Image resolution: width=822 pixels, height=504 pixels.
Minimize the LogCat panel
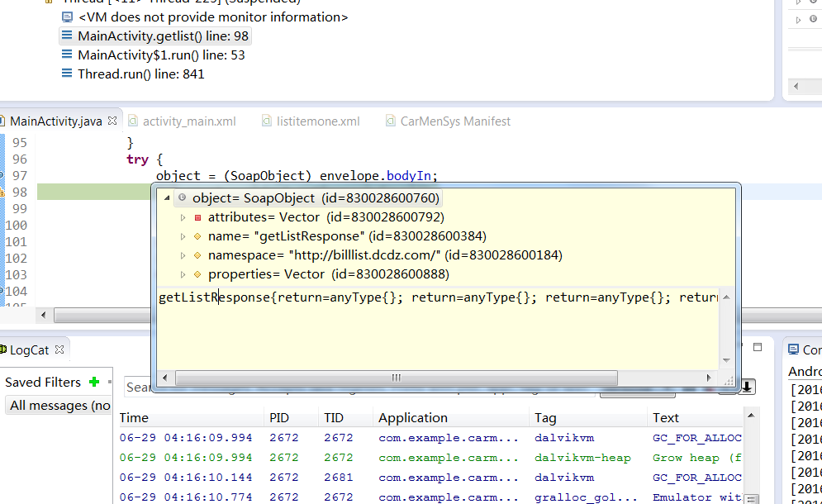(758, 347)
